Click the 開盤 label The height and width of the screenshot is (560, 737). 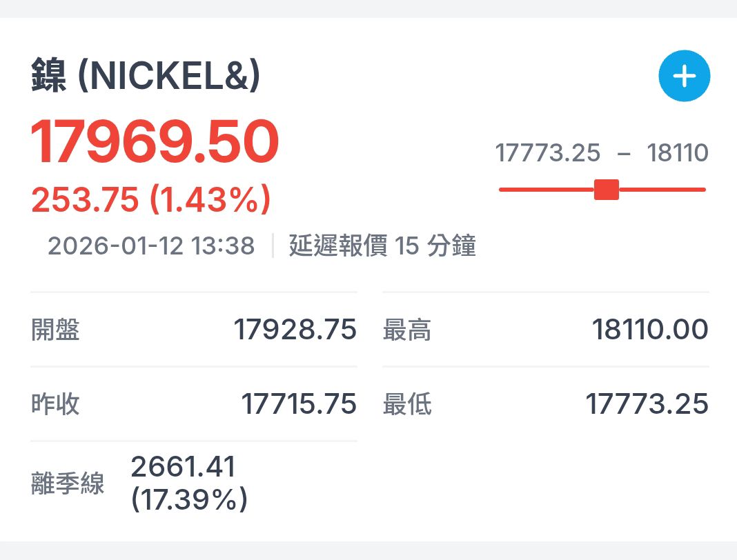click(55, 330)
